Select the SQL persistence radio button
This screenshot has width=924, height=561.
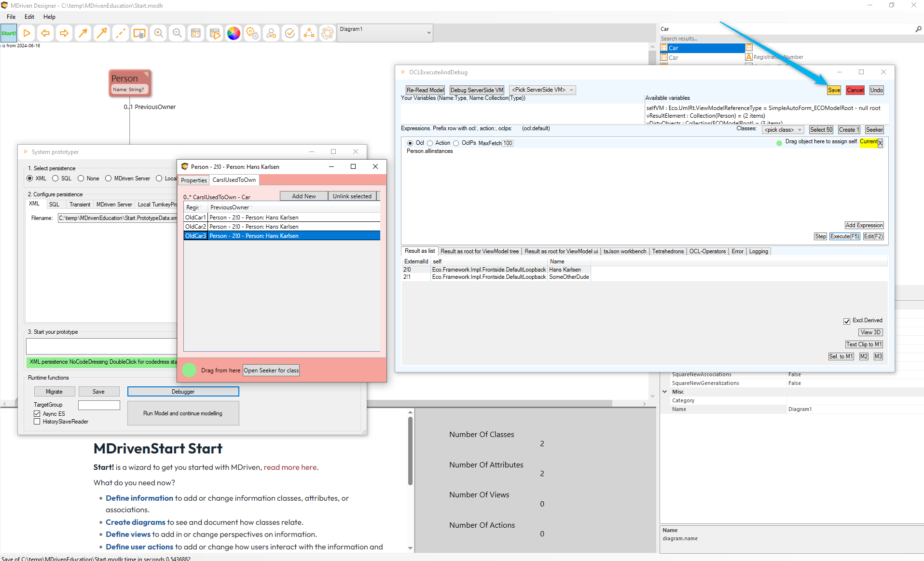[55, 178]
